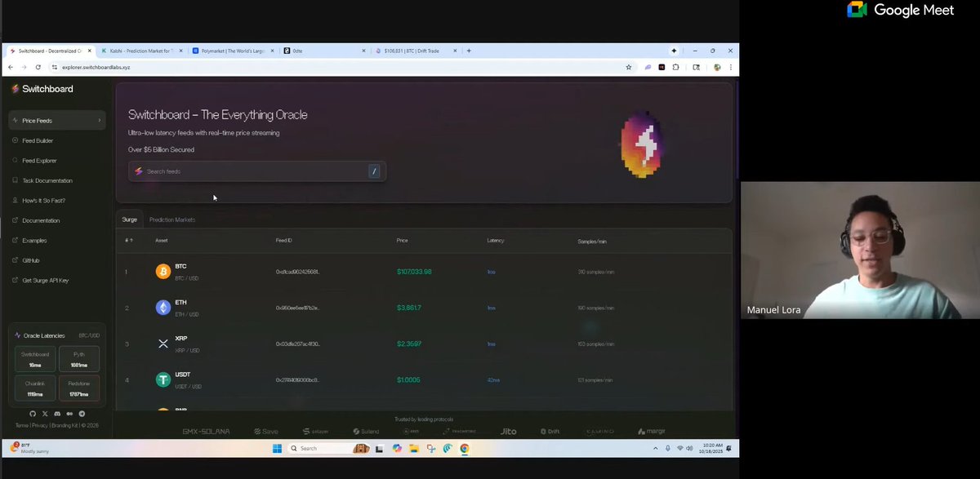This screenshot has width=980, height=479.
Task: Open How's It So Fast link
Action: [43, 201]
